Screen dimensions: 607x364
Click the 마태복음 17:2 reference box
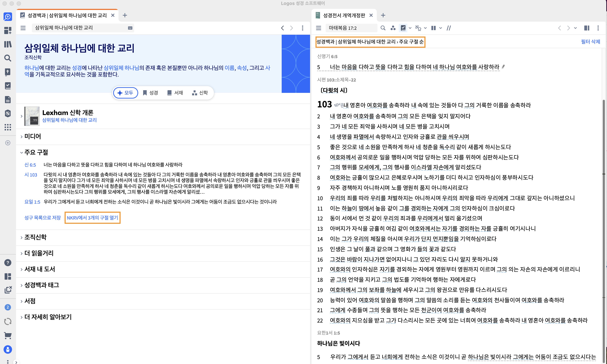(x=351, y=28)
